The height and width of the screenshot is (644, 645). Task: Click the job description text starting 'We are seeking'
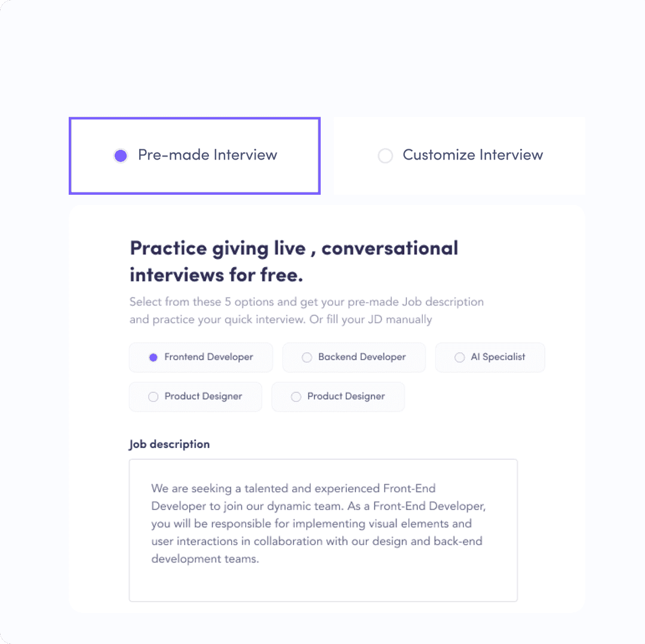pos(318,523)
